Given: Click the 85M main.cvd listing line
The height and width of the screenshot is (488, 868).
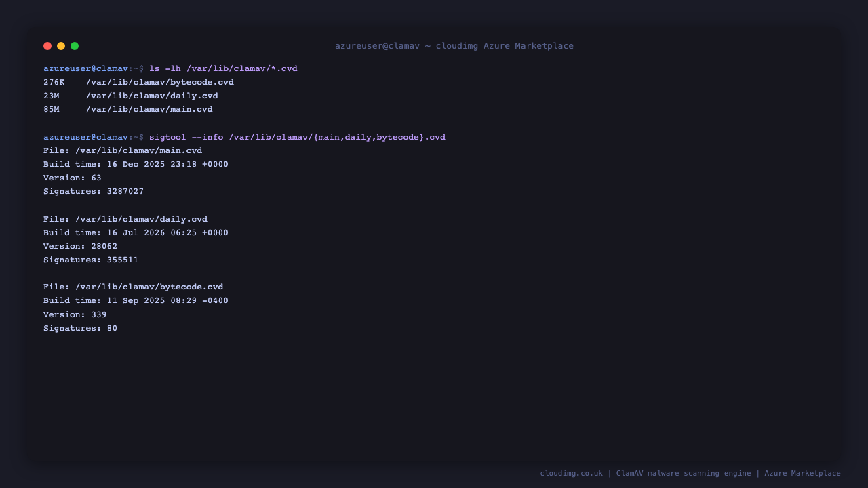Looking at the screenshot, I should 128,109.
